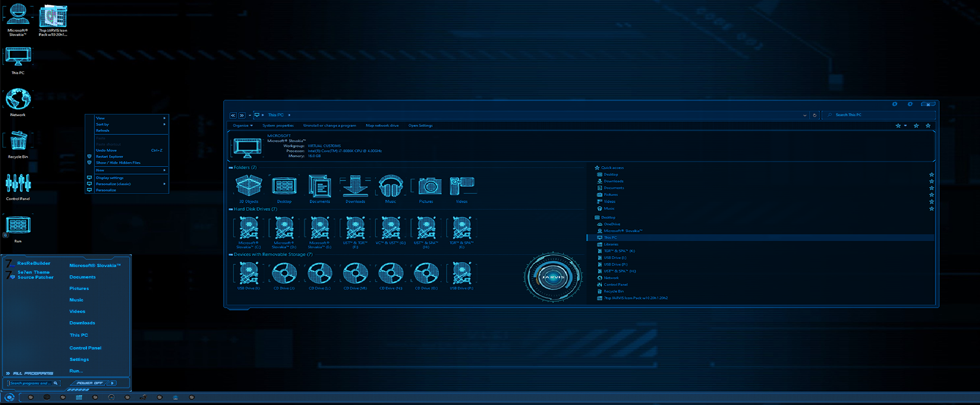Select OneDrive in navigation tree
The height and width of the screenshot is (405, 980).
612,224
